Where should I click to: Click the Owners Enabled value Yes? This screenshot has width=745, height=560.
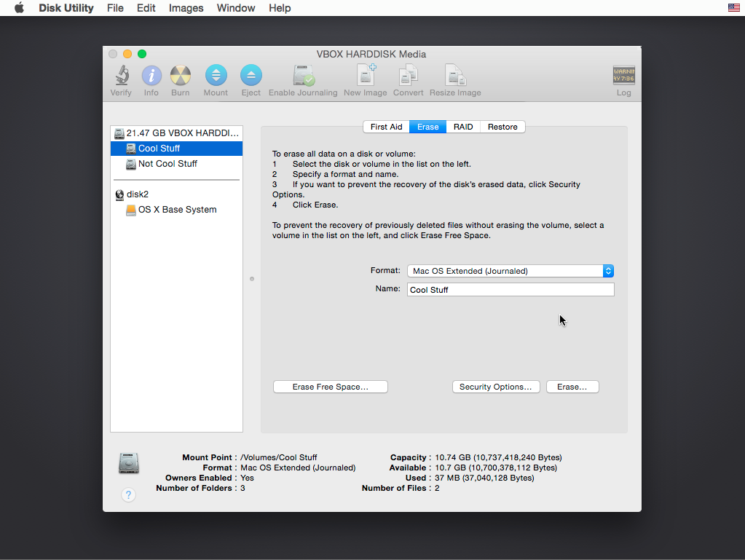point(247,478)
